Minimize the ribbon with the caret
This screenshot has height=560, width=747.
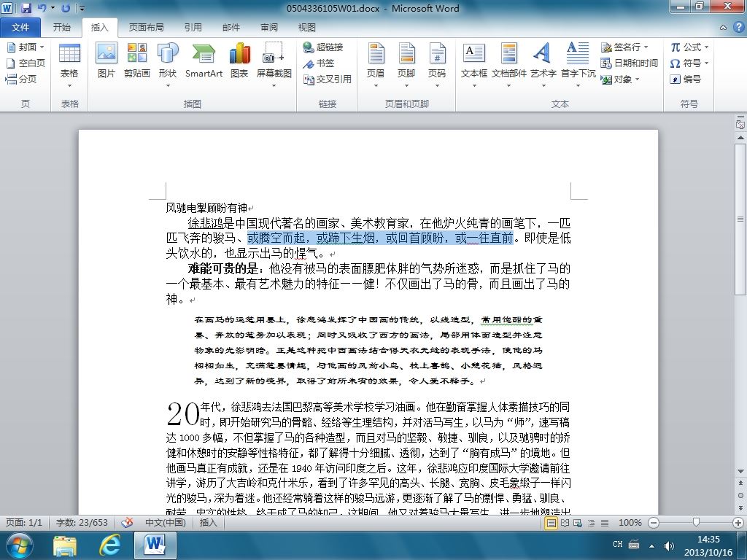pos(723,28)
